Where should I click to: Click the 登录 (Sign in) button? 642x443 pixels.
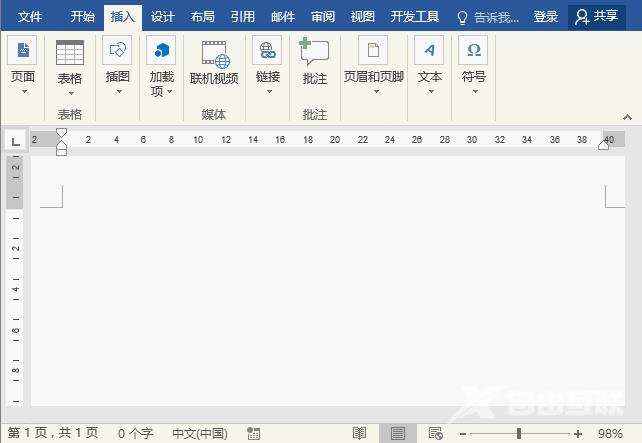[546, 17]
